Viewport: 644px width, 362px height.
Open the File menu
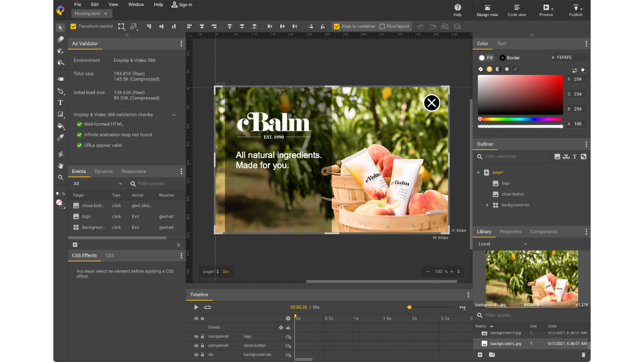click(x=77, y=5)
